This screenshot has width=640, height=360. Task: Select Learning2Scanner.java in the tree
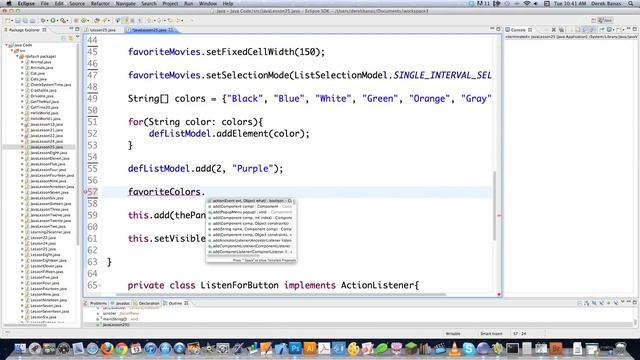point(50,232)
